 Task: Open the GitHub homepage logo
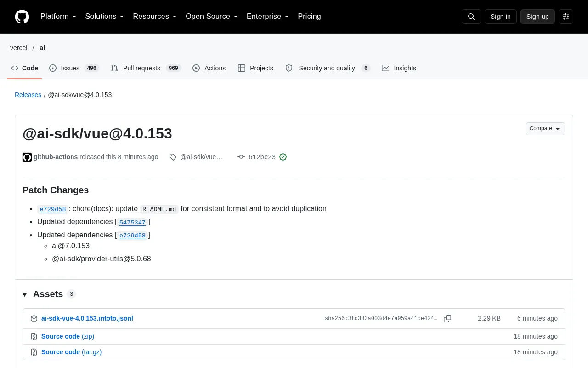tap(22, 17)
